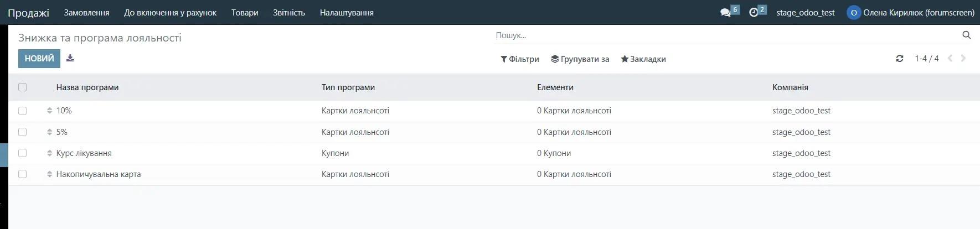Image resolution: width=980 pixels, height=229 pixels.
Task: Open the chat messages icon with badge 6
Action: (x=725, y=12)
